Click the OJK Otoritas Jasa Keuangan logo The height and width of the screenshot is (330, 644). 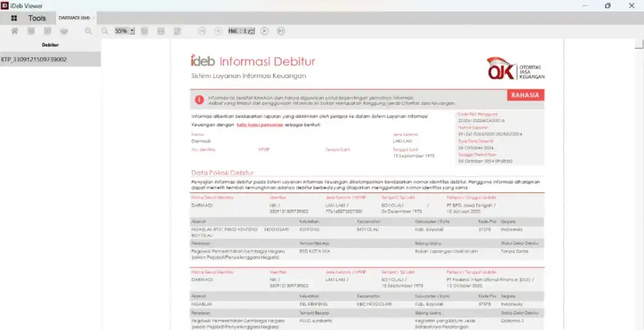click(515, 68)
